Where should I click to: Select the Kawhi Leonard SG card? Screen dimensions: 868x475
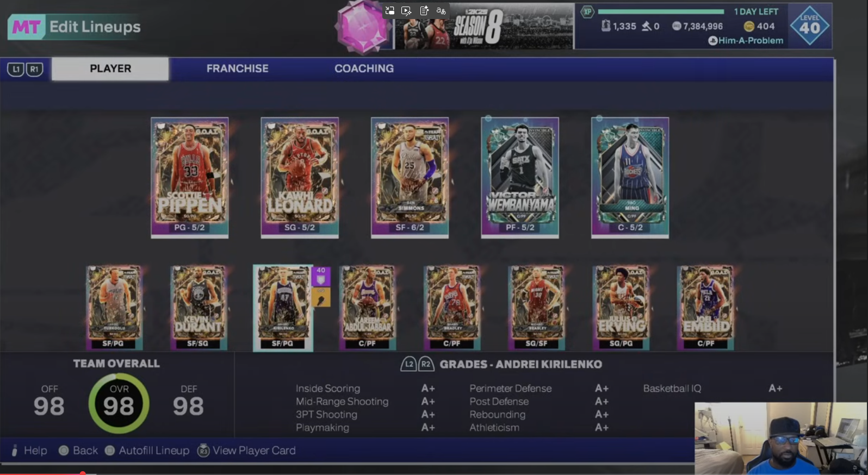(x=300, y=178)
